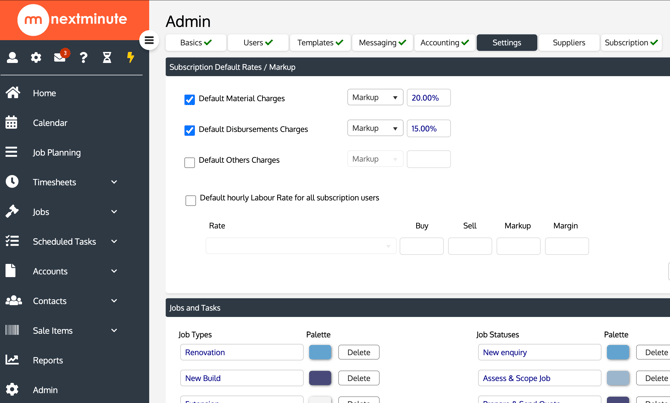Image resolution: width=670 pixels, height=403 pixels.
Task: Open the mail notifications icon
Action: [60, 58]
